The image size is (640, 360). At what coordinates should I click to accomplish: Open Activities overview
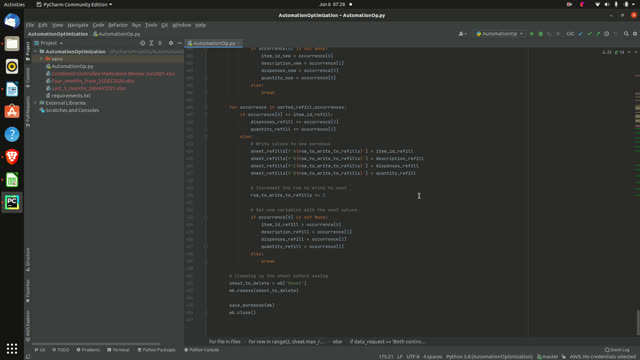tap(14, 4)
